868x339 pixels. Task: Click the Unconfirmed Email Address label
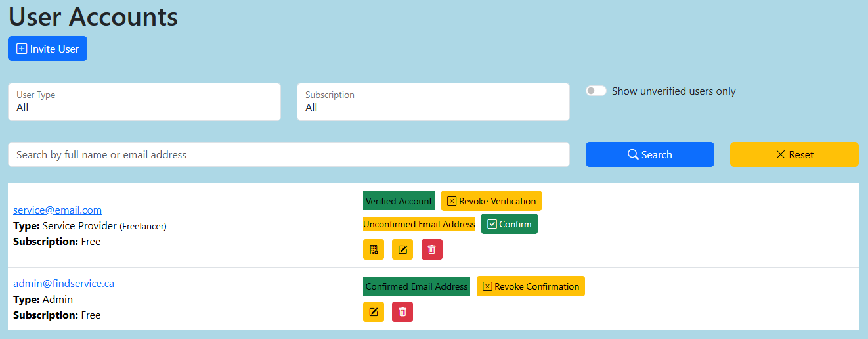tap(419, 224)
